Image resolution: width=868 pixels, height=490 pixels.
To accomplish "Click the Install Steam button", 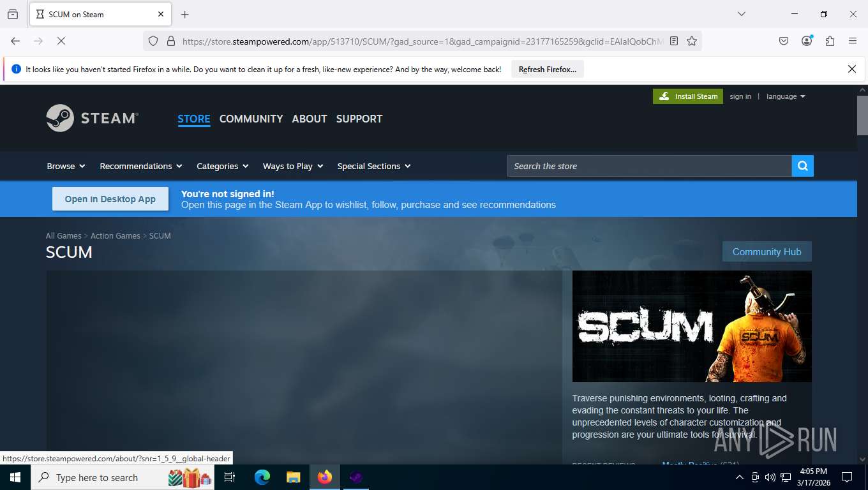I will click(688, 96).
